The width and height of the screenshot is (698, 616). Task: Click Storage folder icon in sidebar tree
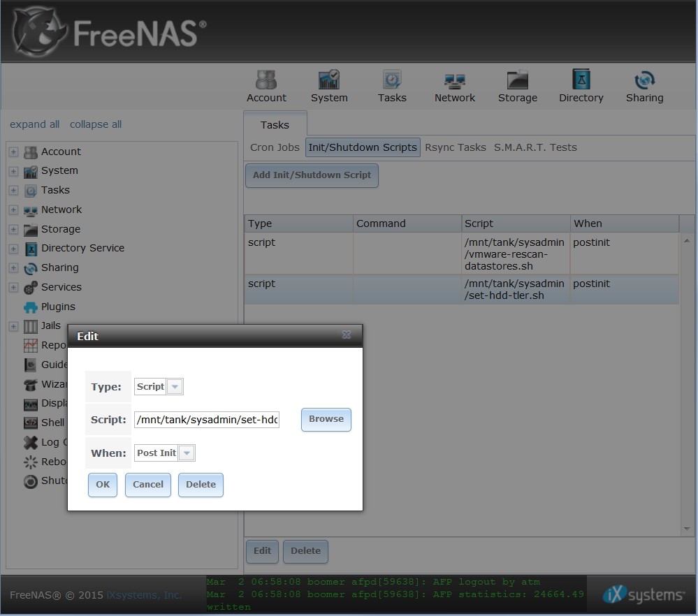click(x=30, y=230)
